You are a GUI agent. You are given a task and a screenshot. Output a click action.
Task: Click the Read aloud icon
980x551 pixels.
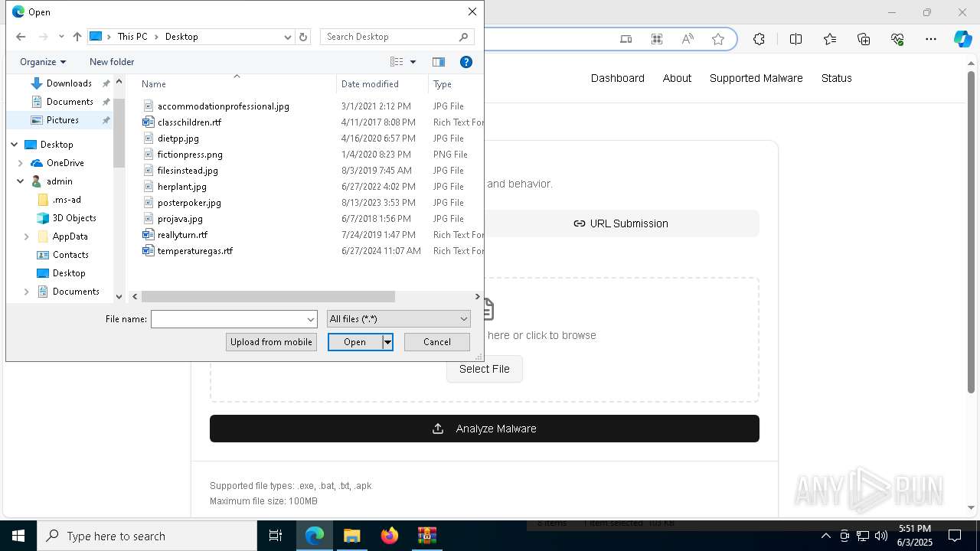688,39
